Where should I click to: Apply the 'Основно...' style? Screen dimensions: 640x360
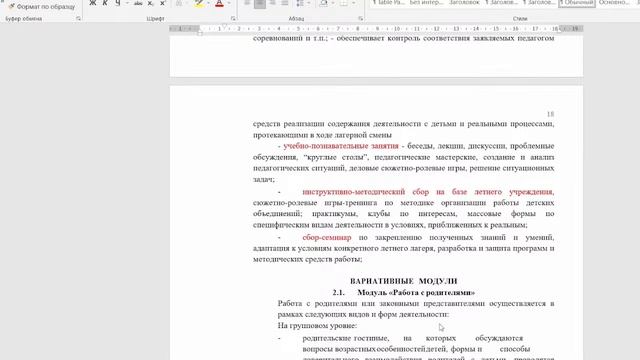click(x=613, y=3)
